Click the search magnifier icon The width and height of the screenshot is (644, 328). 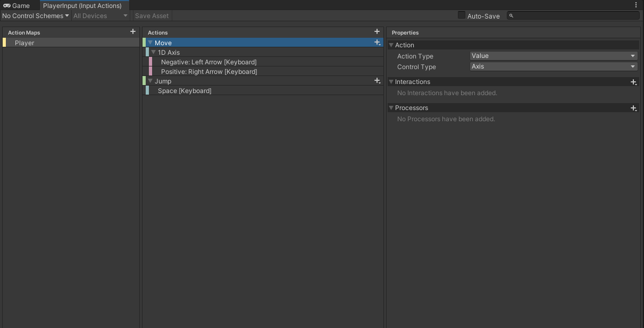click(x=512, y=16)
